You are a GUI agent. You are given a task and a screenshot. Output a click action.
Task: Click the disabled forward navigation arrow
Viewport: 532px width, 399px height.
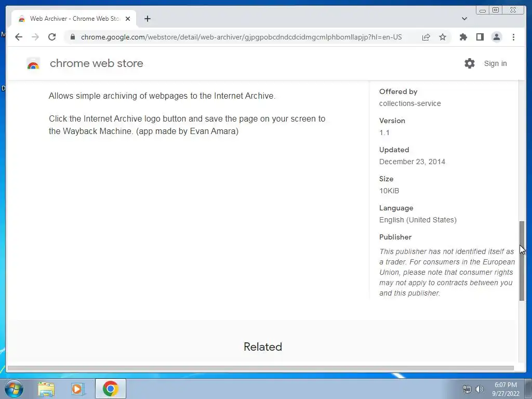(35, 37)
